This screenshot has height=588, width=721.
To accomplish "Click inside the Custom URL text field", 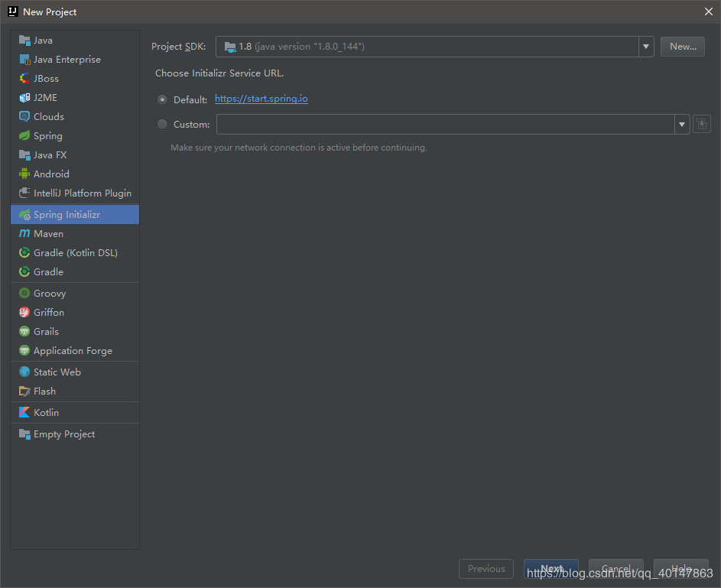I will pyautogui.click(x=445, y=124).
